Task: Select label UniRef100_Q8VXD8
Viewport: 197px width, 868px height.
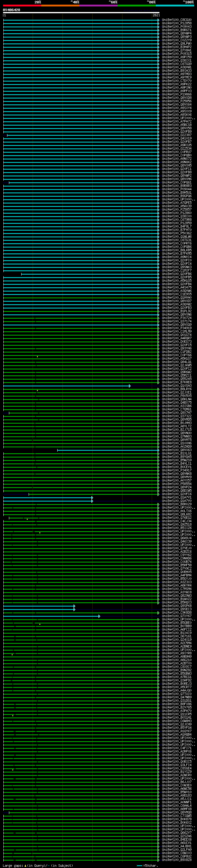Action: (x=177, y=98)
